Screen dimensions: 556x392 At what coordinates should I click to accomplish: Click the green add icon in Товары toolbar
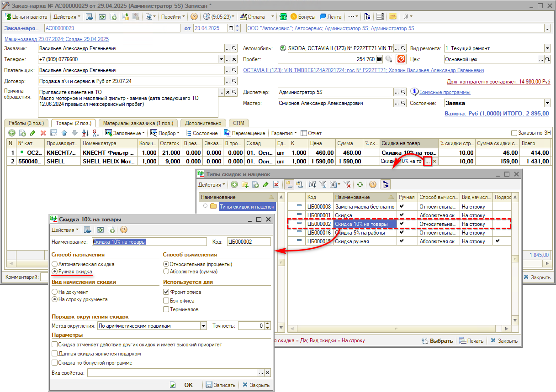(11, 133)
